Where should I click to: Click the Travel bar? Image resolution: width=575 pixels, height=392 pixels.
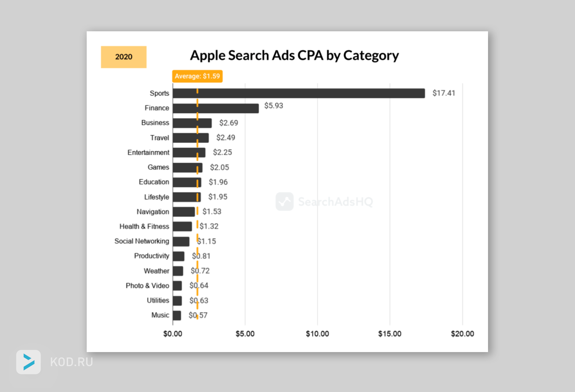point(191,138)
